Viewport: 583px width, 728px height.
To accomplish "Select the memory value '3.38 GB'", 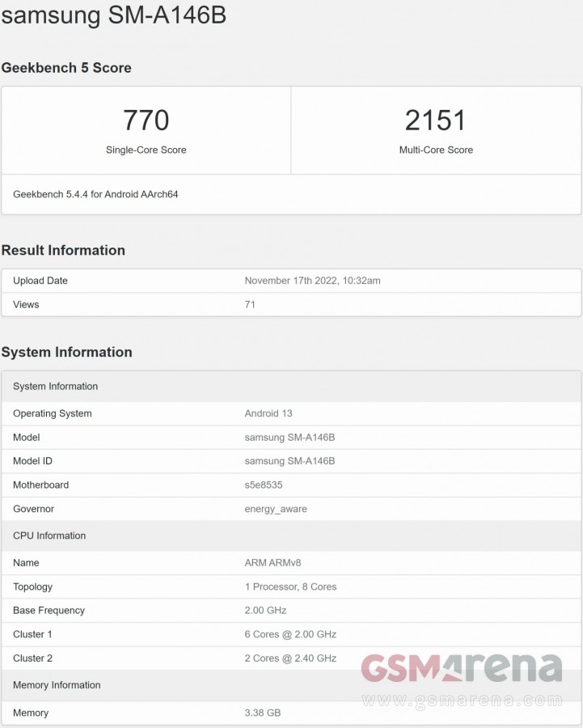I will click(x=263, y=713).
